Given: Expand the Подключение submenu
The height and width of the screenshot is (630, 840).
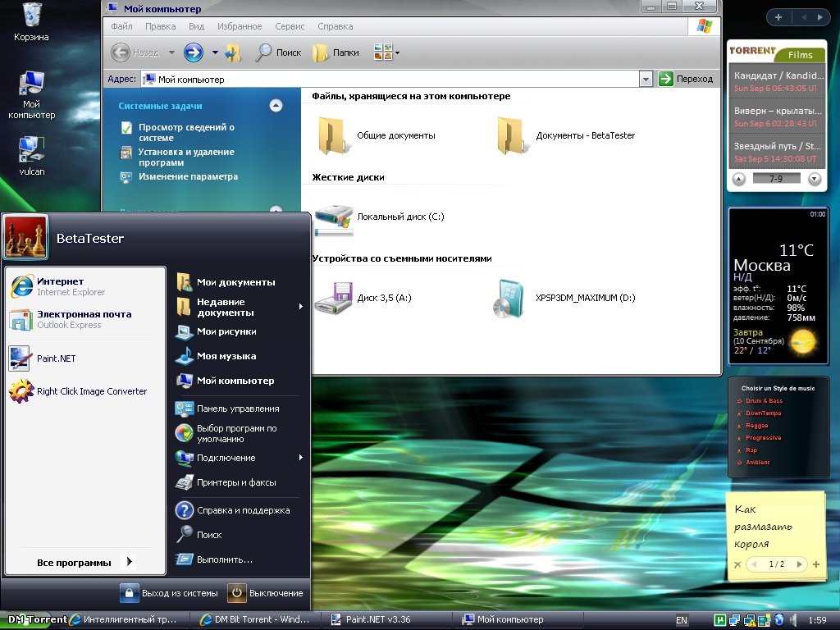Looking at the screenshot, I should click(x=300, y=458).
